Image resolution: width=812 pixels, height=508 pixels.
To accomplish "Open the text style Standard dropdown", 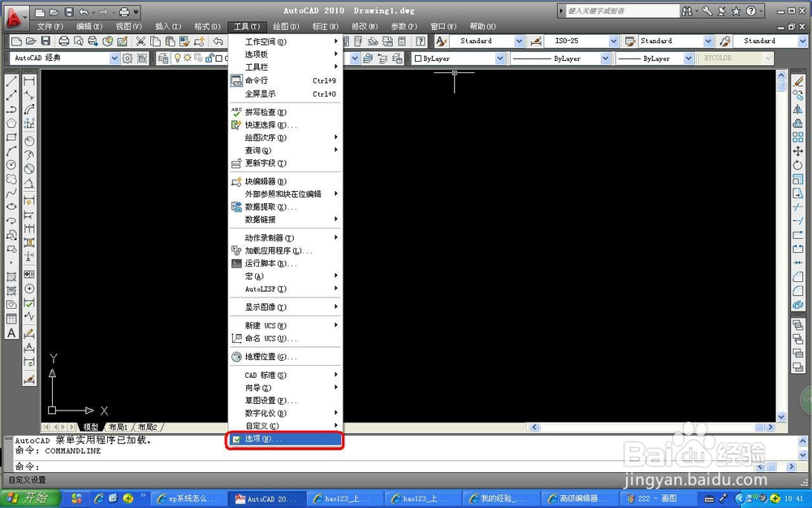I will click(519, 41).
